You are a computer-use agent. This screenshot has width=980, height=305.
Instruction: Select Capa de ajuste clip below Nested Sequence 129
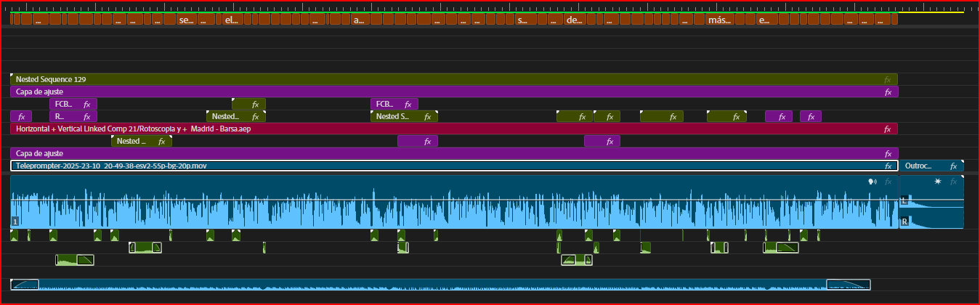pyautogui.click(x=454, y=91)
